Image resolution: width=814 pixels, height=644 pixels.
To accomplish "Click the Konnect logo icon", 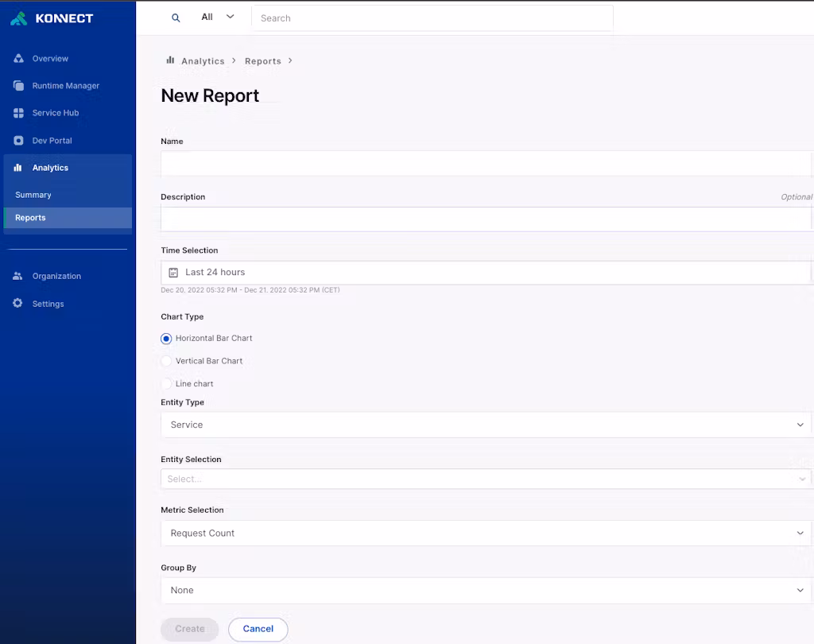I will point(19,18).
